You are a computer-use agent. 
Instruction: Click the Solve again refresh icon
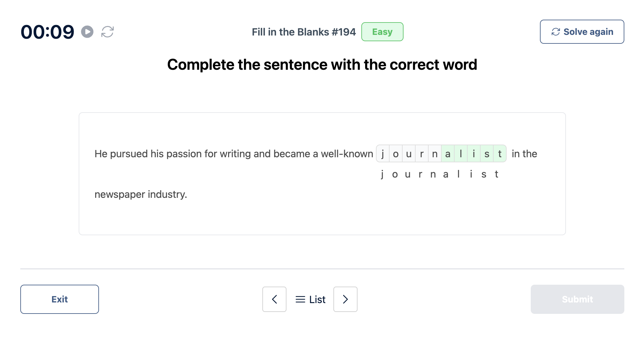[556, 31]
